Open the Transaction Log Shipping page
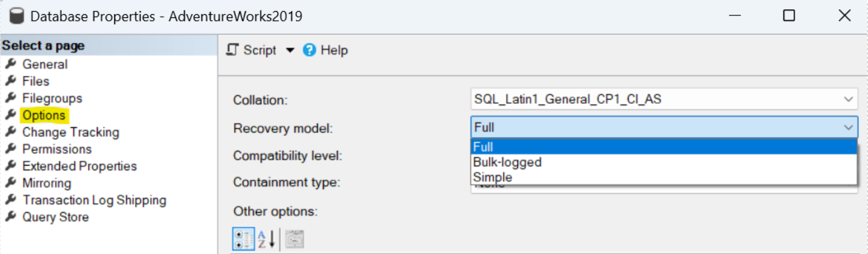Screen dimensions: 868x254 point(94,200)
